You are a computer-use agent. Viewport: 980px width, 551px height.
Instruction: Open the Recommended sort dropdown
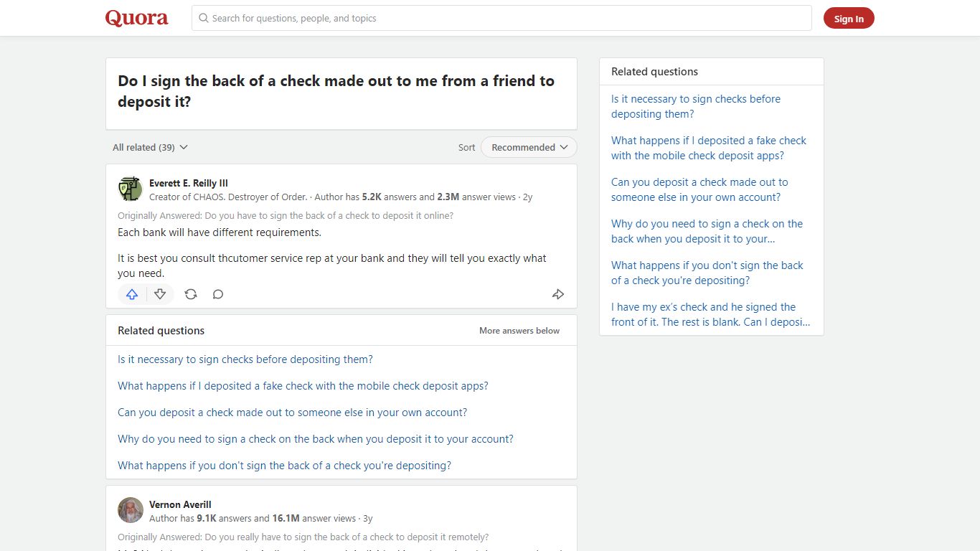tap(529, 147)
